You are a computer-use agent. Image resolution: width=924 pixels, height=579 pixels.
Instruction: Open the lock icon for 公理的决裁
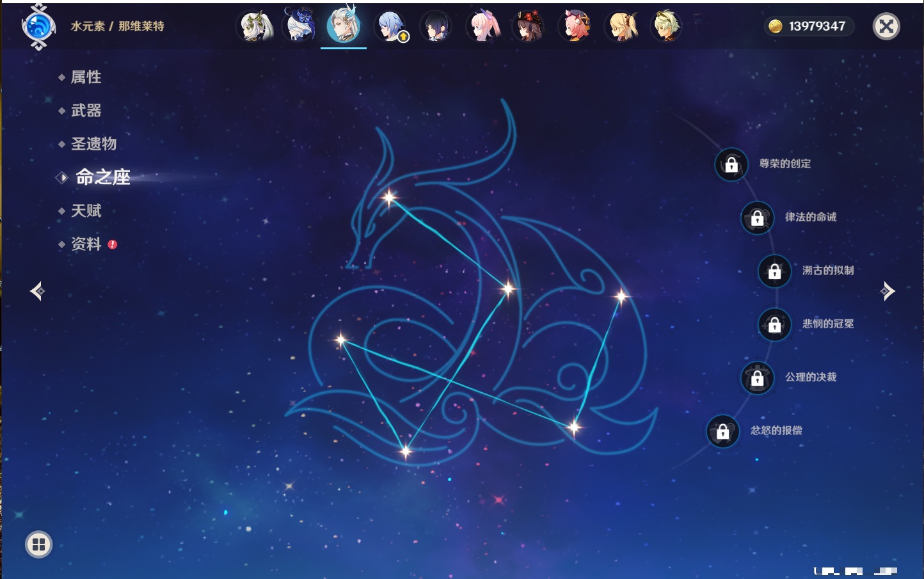pos(758,378)
